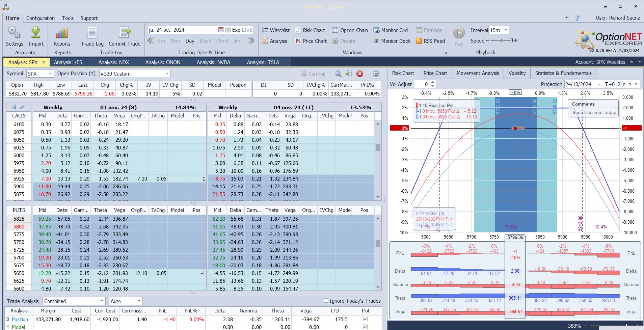Screen dimensions: 644x330
Task: Click the playback Speed slider
Action: pyautogui.click(x=502, y=40)
